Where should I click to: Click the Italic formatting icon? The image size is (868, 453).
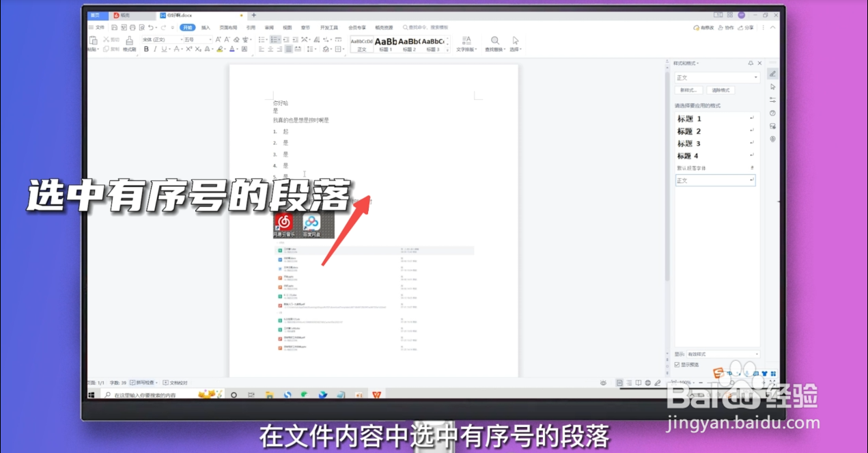(155, 49)
